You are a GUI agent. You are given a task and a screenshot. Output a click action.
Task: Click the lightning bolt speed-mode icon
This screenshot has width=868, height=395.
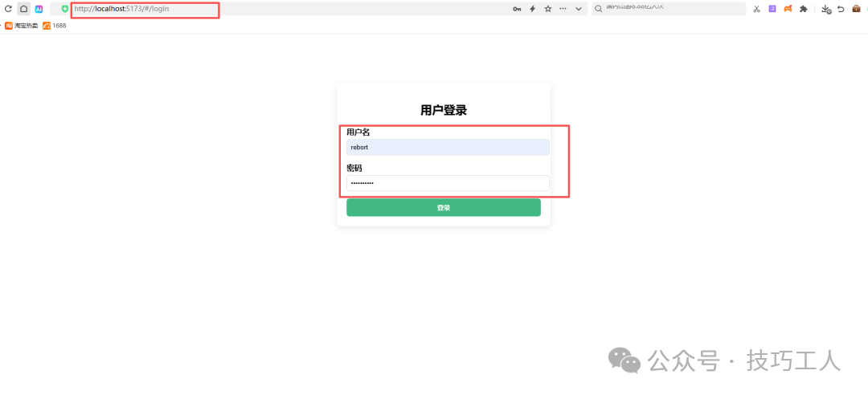[533, 9]
